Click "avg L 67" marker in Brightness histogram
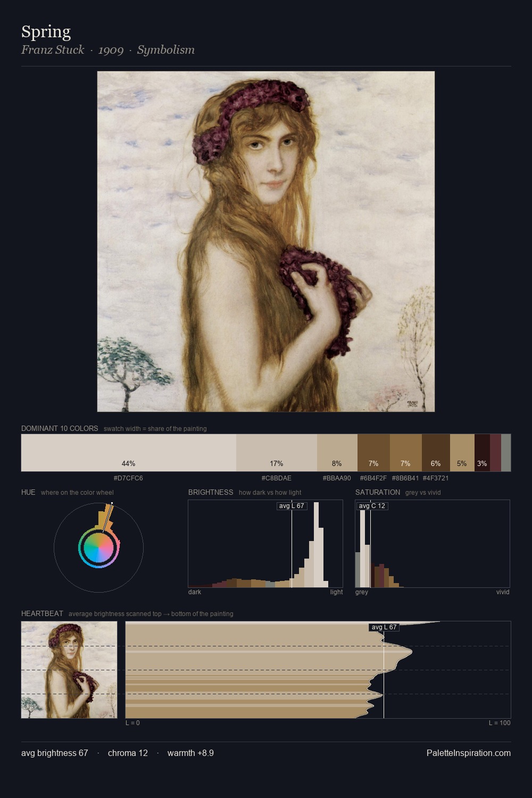 click(292, 506)
